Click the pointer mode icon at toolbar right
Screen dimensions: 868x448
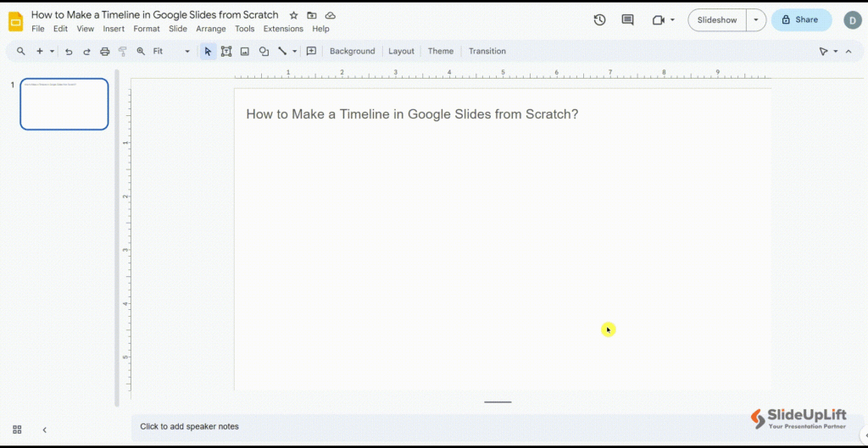coord(824,52)
